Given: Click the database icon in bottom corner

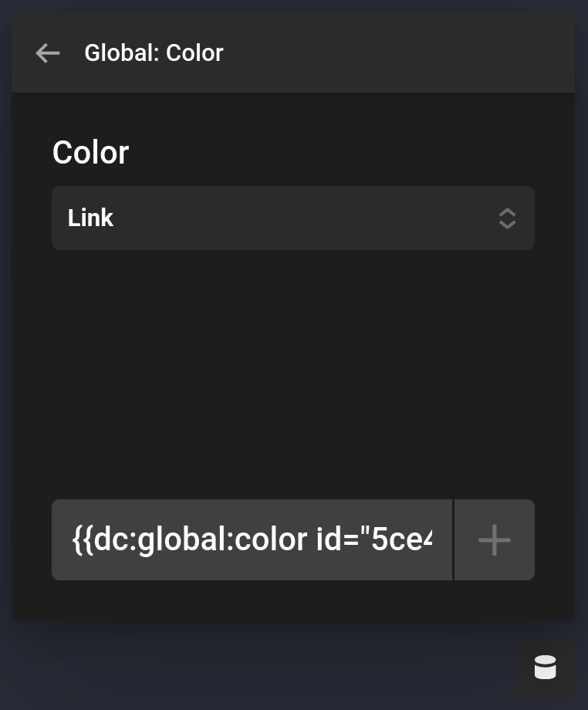Looking at the screenshot, I should [545, 667].
